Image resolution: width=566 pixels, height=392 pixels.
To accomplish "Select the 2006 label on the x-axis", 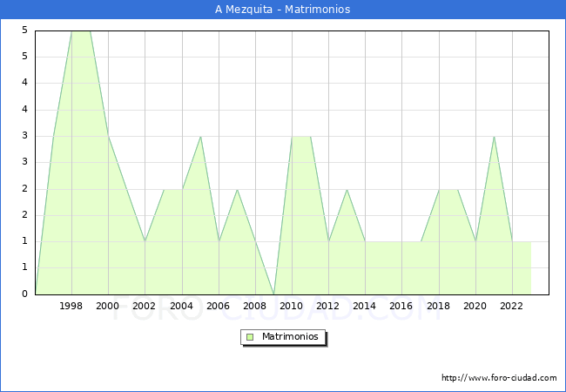I will tap(219, 306).
